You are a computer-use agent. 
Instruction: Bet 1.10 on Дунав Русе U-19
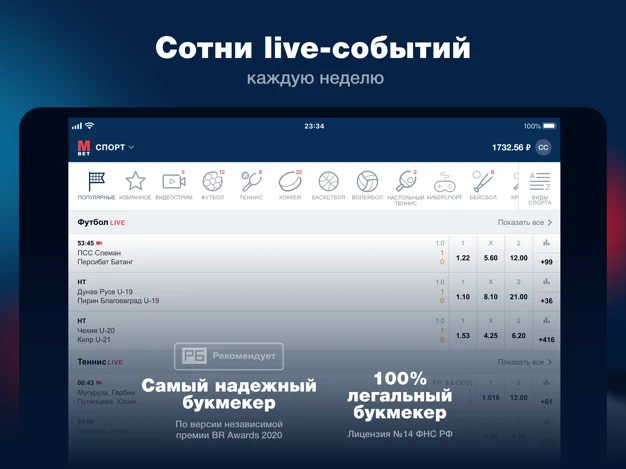click(x=463, y=297)
